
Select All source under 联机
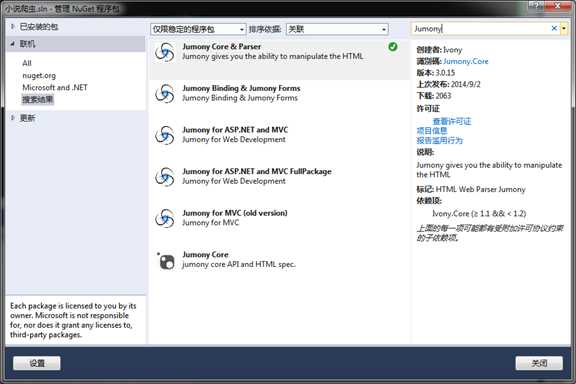(27, 63)
